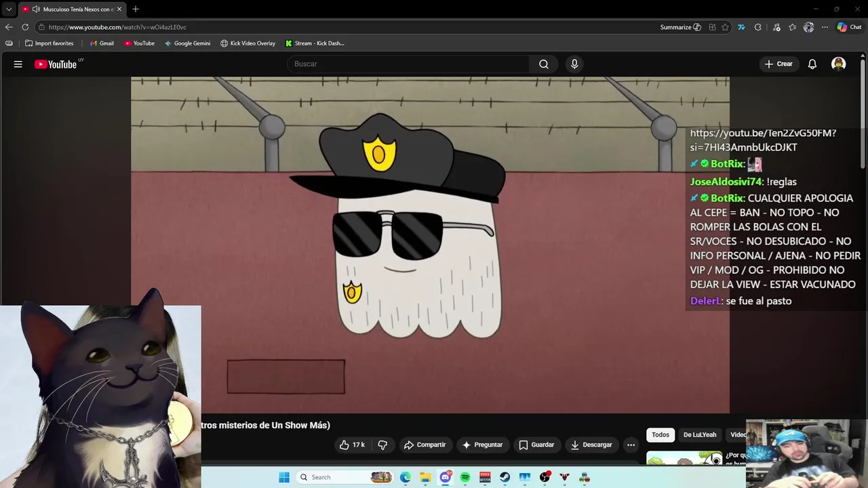Focus the Buscar search field
This screenshot has height=488, width=868.
pos(408,64)
